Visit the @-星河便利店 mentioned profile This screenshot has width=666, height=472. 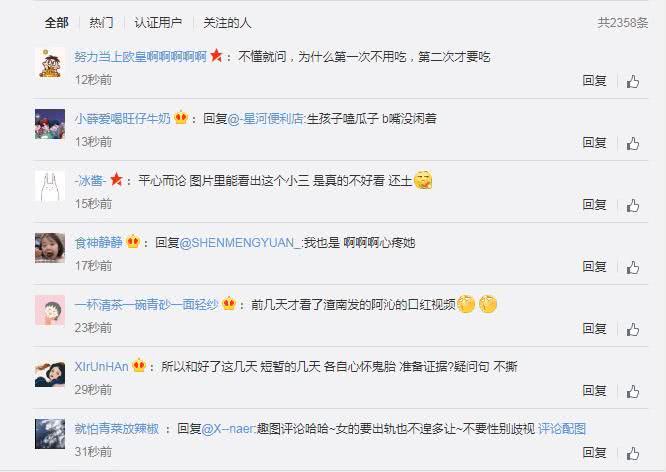[265, 119]
